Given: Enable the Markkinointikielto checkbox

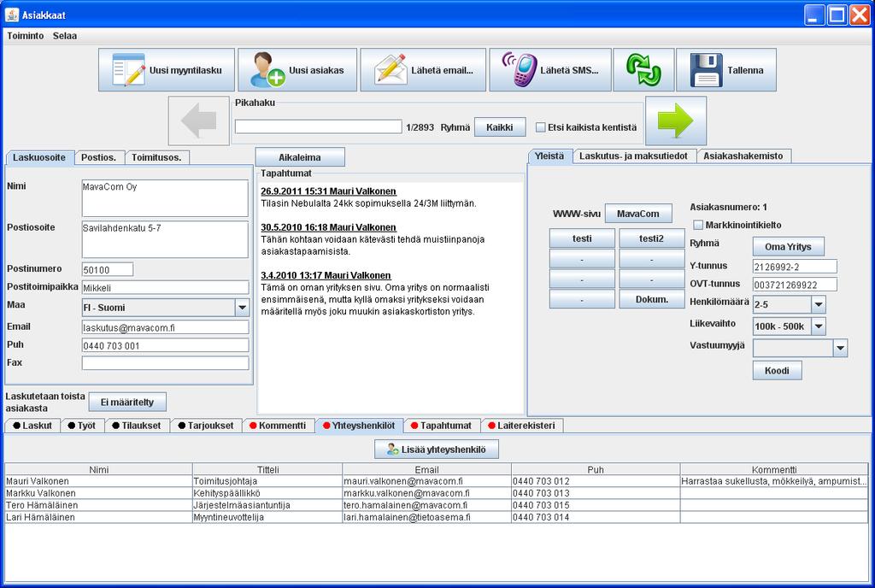Looking at the screenshot, I should pos(697,225).
